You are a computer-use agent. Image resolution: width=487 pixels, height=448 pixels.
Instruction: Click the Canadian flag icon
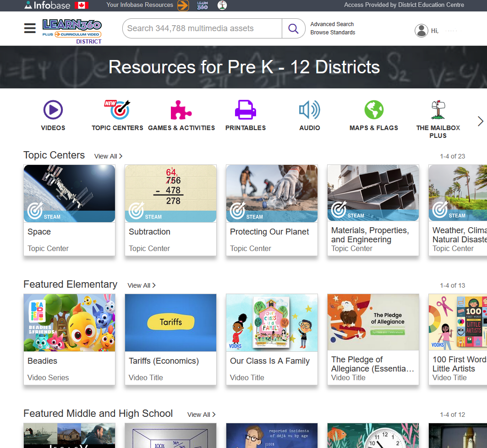pos(82,5)
